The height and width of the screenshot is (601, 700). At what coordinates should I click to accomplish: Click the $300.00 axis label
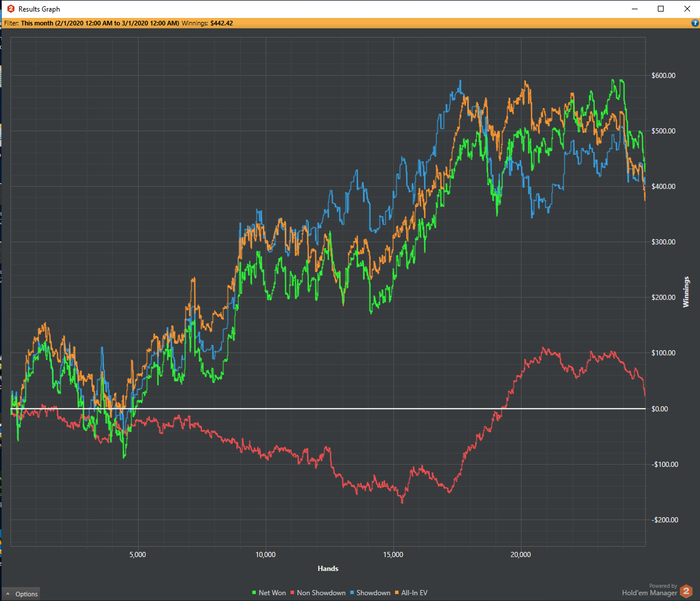(663, 242)
